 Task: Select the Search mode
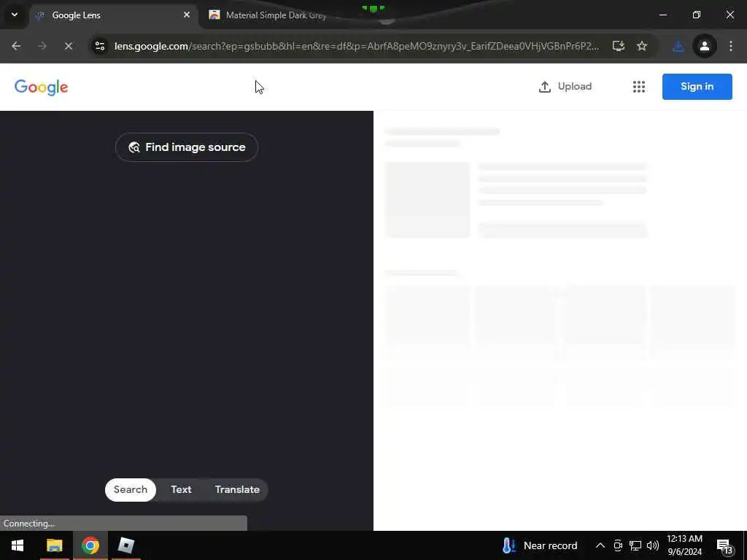click(x=131, y=489)
